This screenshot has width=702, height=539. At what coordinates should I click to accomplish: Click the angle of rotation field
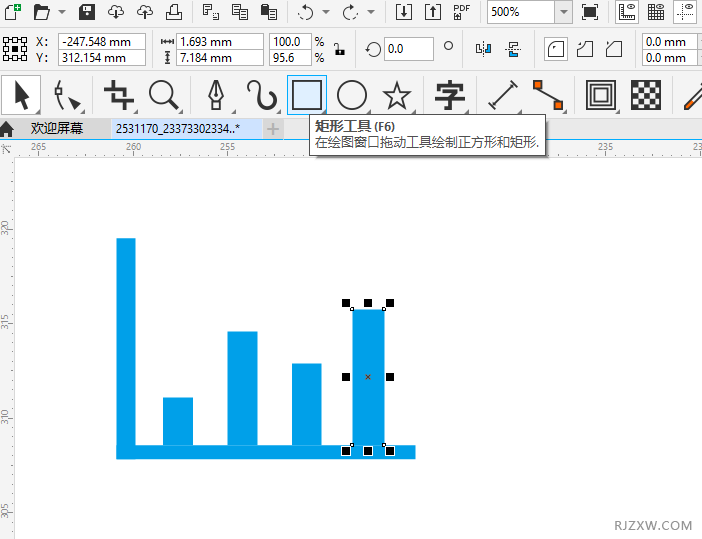coord(408,49)
